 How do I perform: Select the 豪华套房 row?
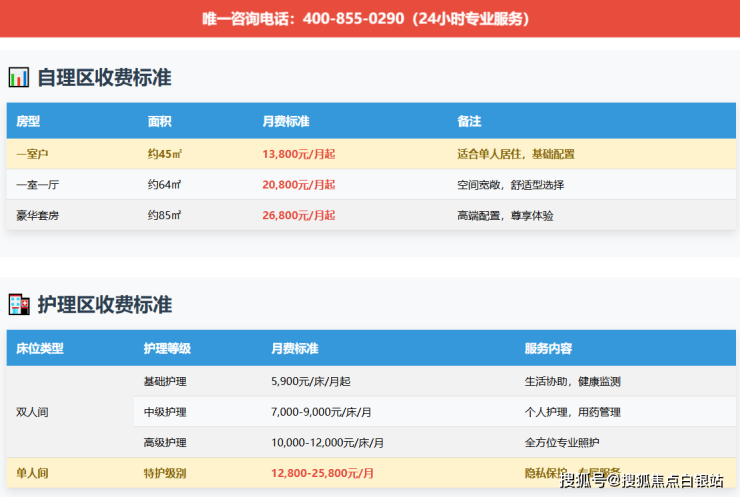pyautogui.click(x=38, y=215)
